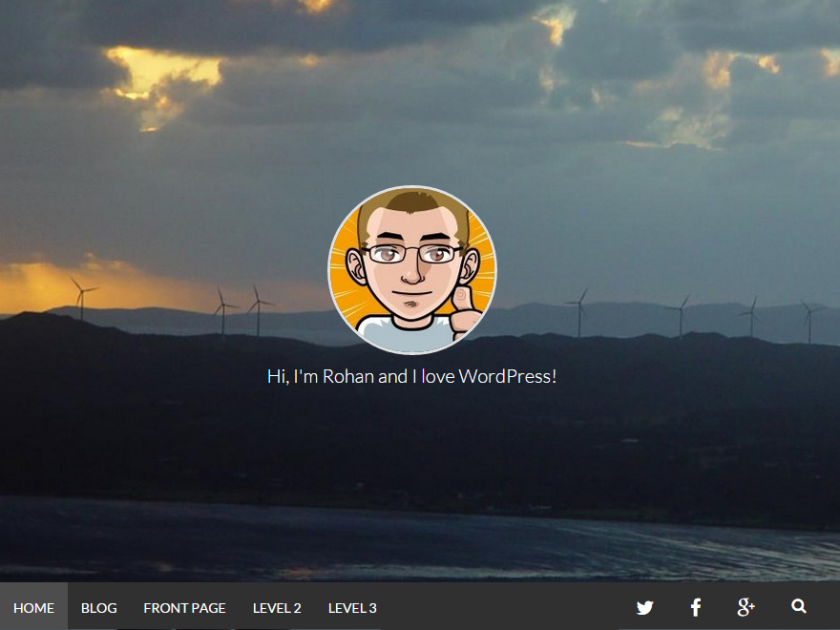Click the word WordPress in the tagline
840x630 pixels.
click(507, 376)
